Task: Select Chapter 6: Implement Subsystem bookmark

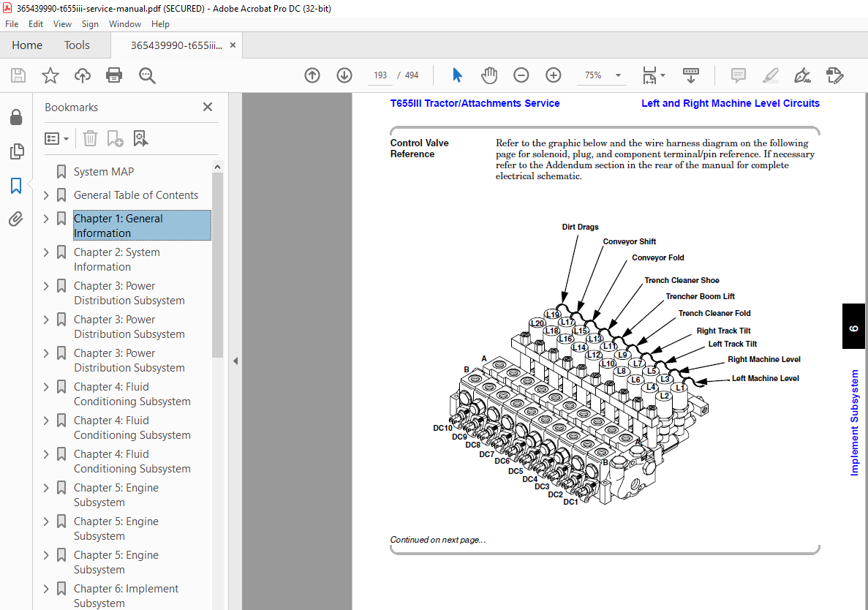Action: pyautogui.click(x=127, y=595)
